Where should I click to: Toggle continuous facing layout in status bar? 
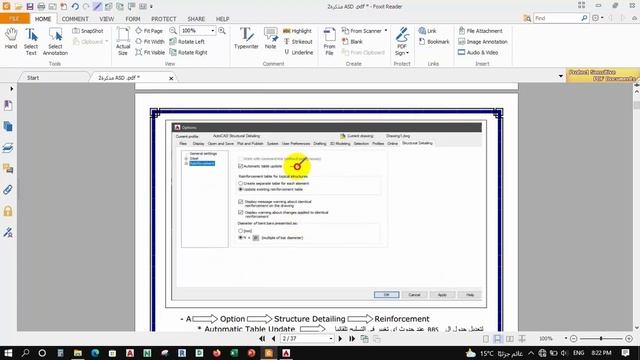click(522, 339)
